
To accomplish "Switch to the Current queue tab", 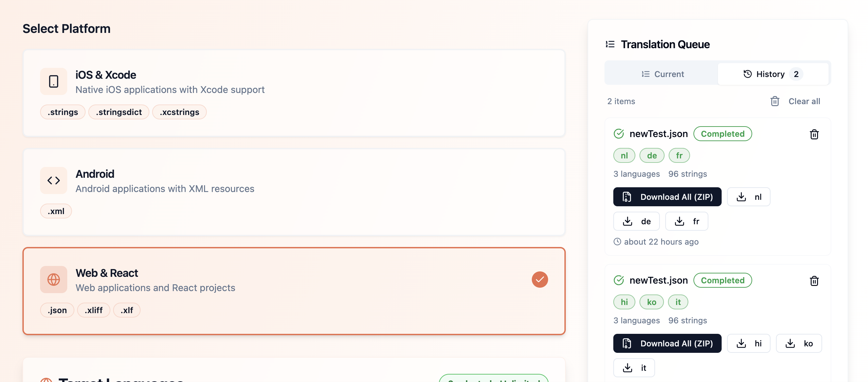I will click(662, 74).
